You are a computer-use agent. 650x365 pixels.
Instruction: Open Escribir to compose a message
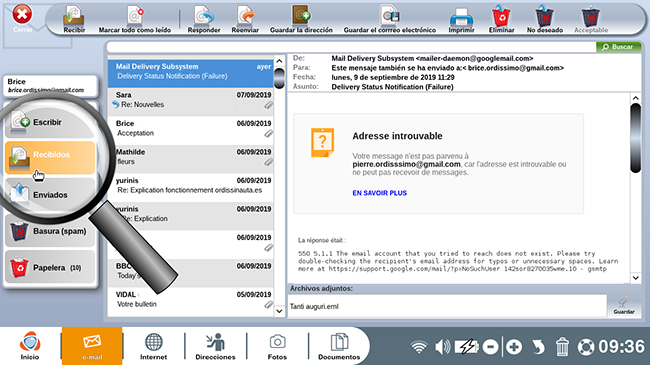coord(50,122)
